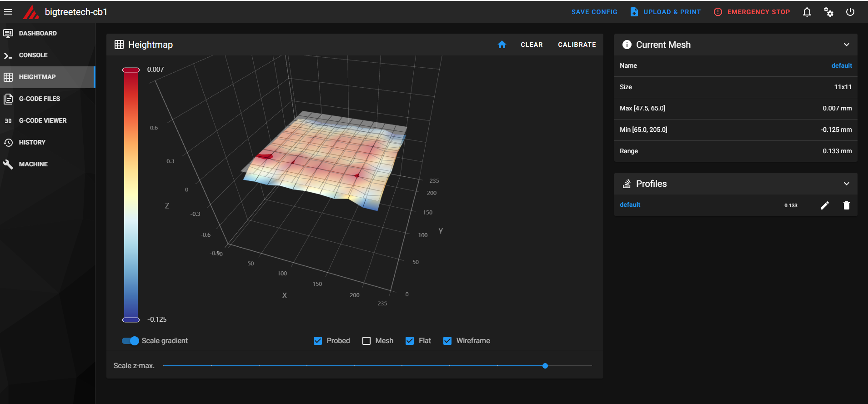This screenshot has width=868, height=404.
Task: Delete the default profile with trash icon
Action: (x=847, y=205)
